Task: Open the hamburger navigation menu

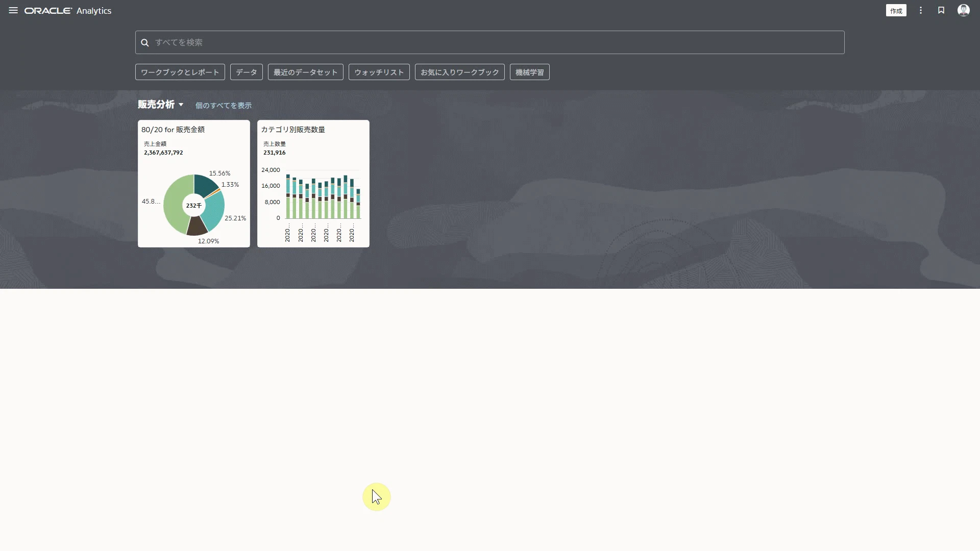Action: click(13, 10)
